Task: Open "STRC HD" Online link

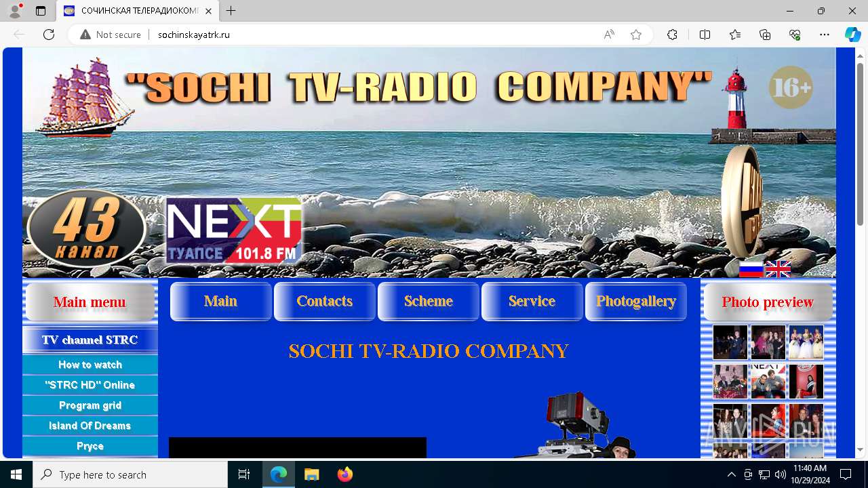Action: pyautogui.click(x=90, y=385)
